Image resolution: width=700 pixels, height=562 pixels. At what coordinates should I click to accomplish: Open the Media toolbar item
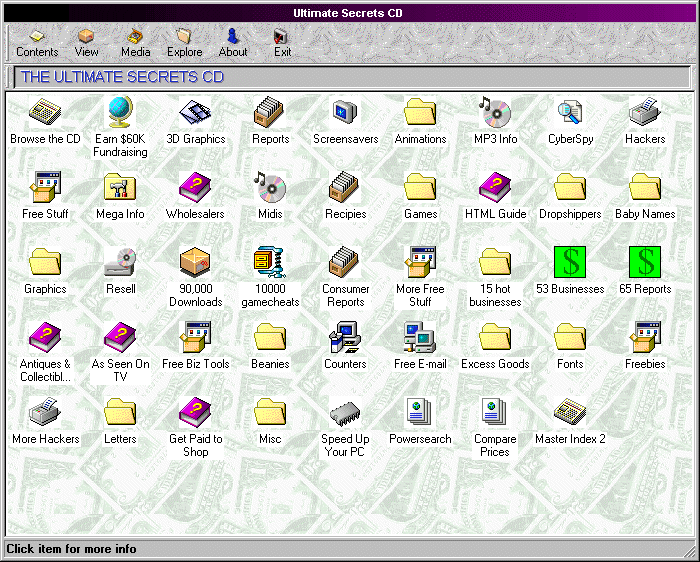tap(136, 42)
